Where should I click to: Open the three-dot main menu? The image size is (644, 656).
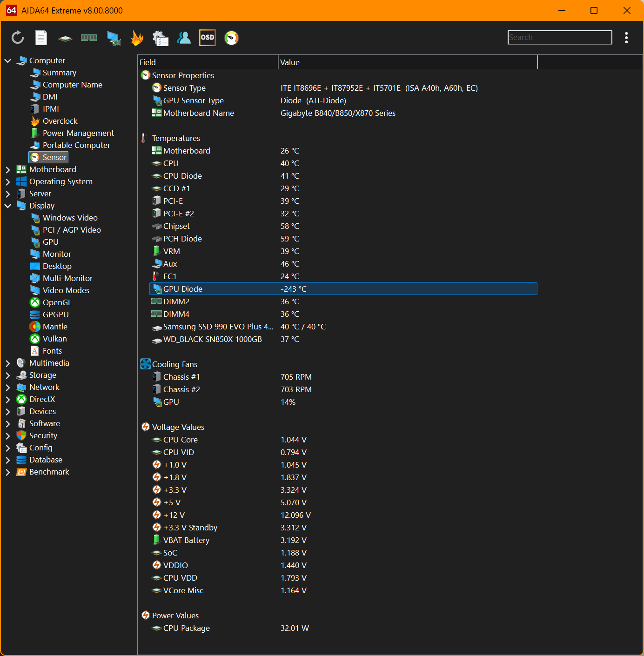click(626, 38)
